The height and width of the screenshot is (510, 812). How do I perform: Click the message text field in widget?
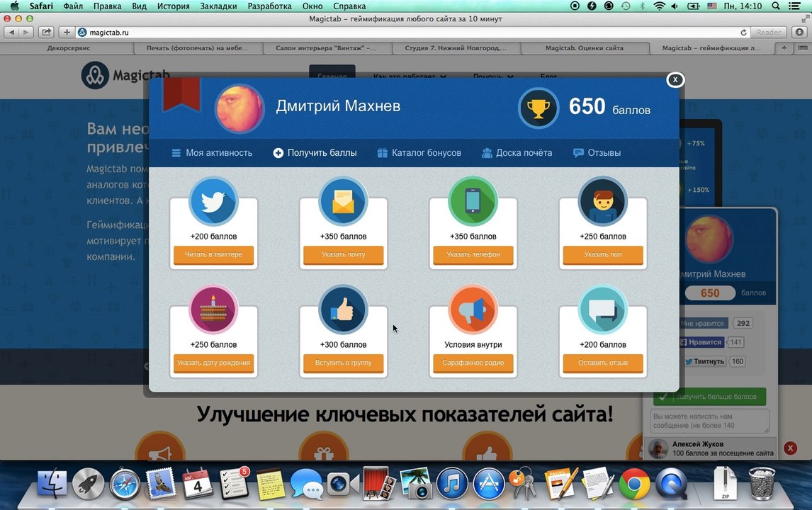pos(709,421)
